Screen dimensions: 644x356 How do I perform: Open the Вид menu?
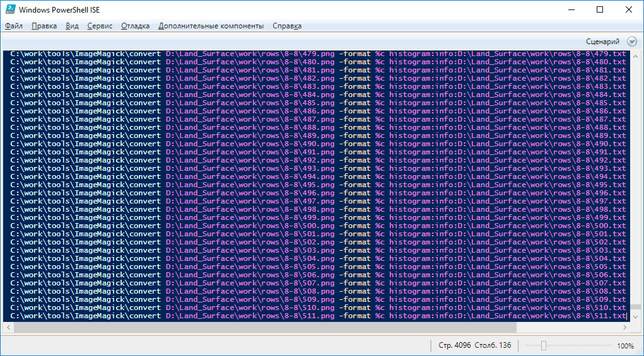click(x=73, y=26)
